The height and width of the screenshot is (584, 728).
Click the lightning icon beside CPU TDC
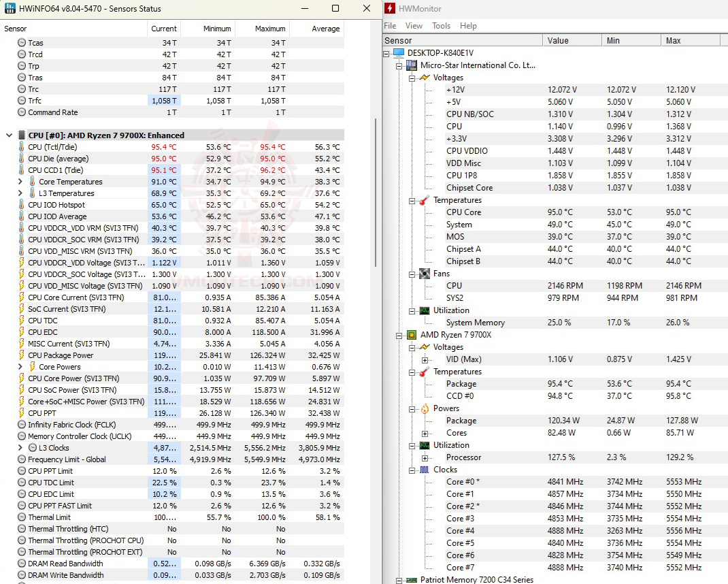click(21, 320)
